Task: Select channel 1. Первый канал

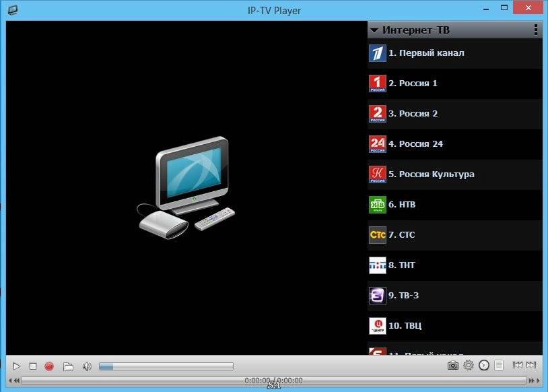Action: click(x=454, y=53)
